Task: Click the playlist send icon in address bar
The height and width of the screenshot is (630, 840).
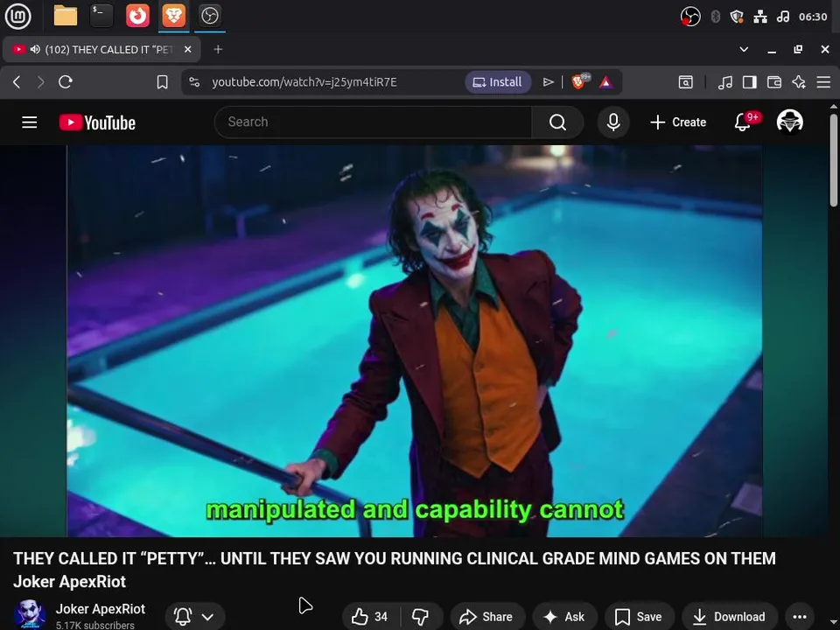Action: click(548, 82)
